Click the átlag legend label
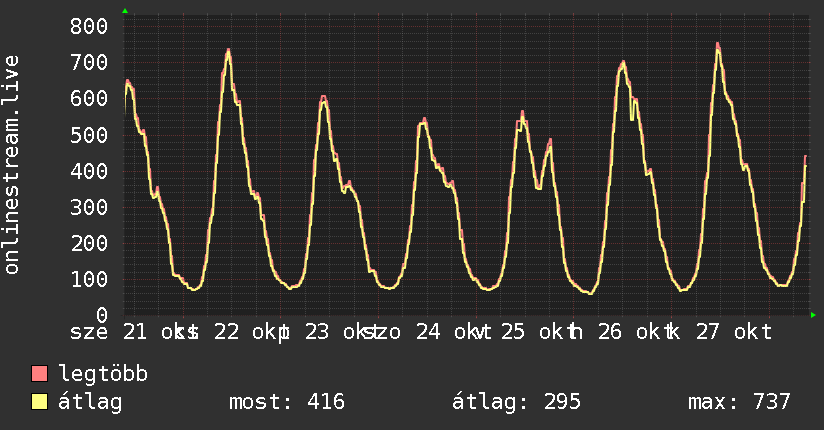The height and width of the screenshot is (430, 824). click(90, 402)
